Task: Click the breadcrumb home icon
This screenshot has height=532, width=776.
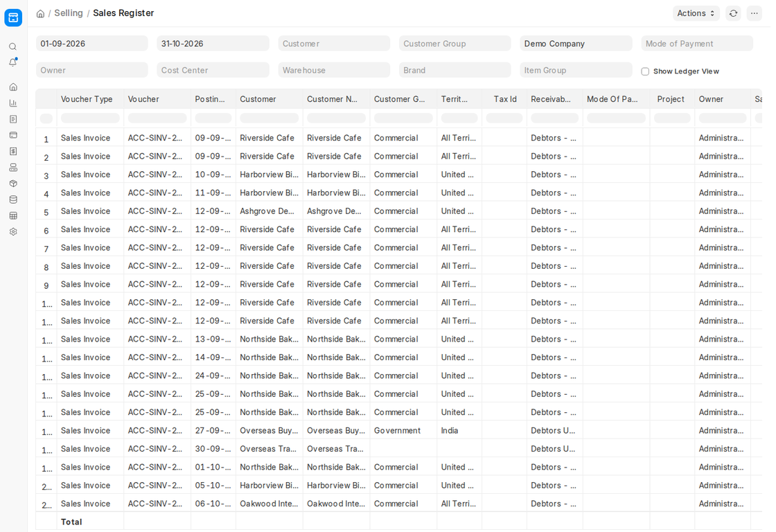Action: pyautogui.click(x=41, y=14)
